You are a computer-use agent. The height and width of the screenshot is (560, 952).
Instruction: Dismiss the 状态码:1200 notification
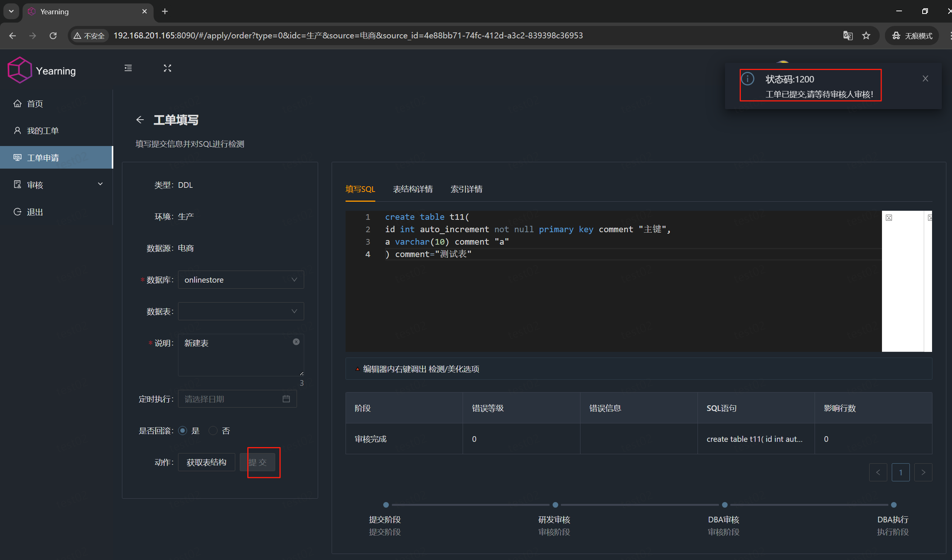(x=925, y=78)
